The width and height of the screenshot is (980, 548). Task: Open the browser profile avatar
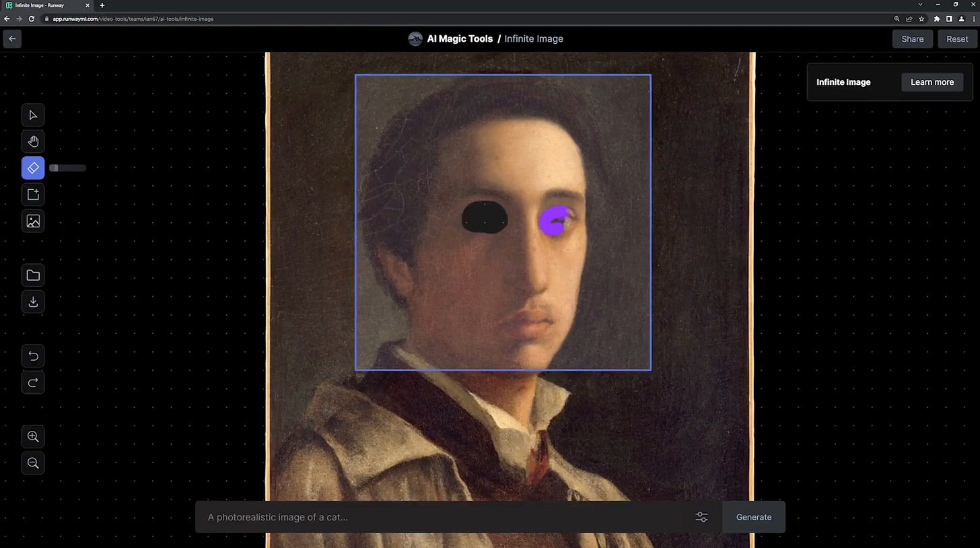tap(961, 19)
